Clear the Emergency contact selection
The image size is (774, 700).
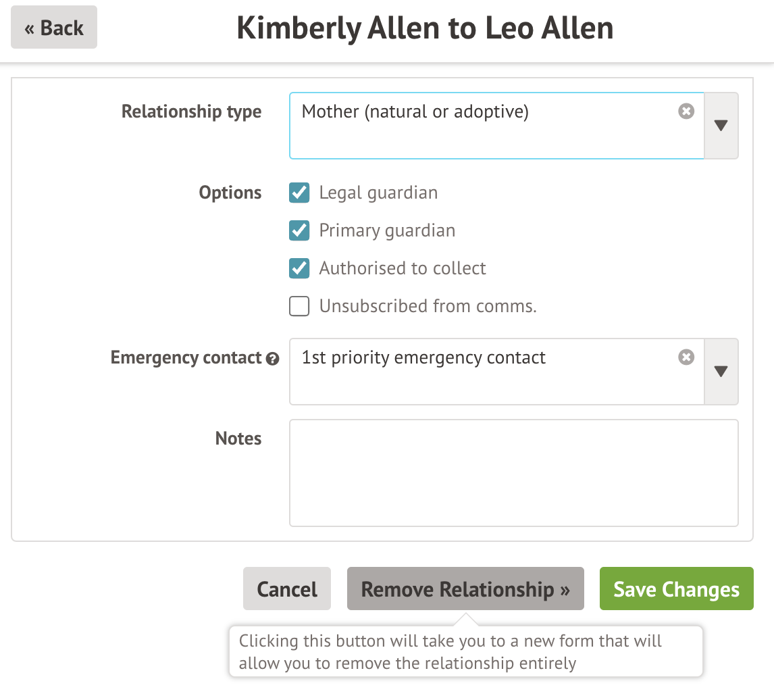pos(686,357)
